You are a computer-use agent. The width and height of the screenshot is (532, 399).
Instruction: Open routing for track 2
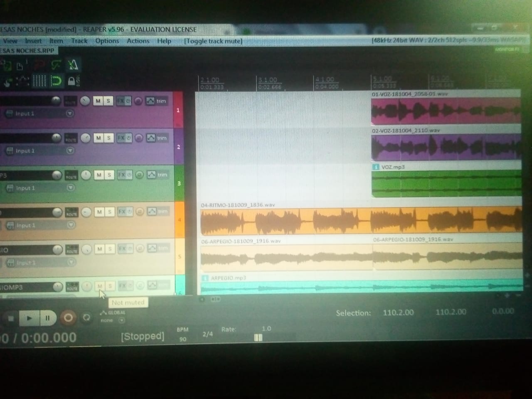pos(71,138)
